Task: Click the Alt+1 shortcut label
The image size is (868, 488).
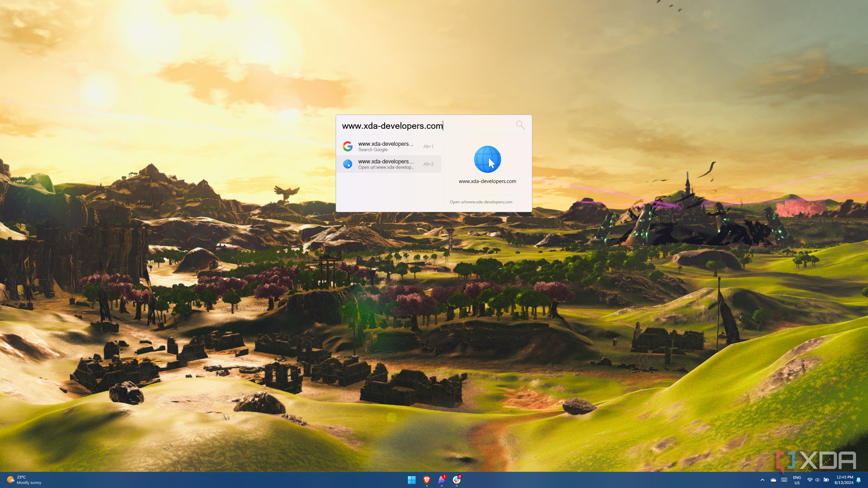Action: pyautogui.click(x=428, y=146)
